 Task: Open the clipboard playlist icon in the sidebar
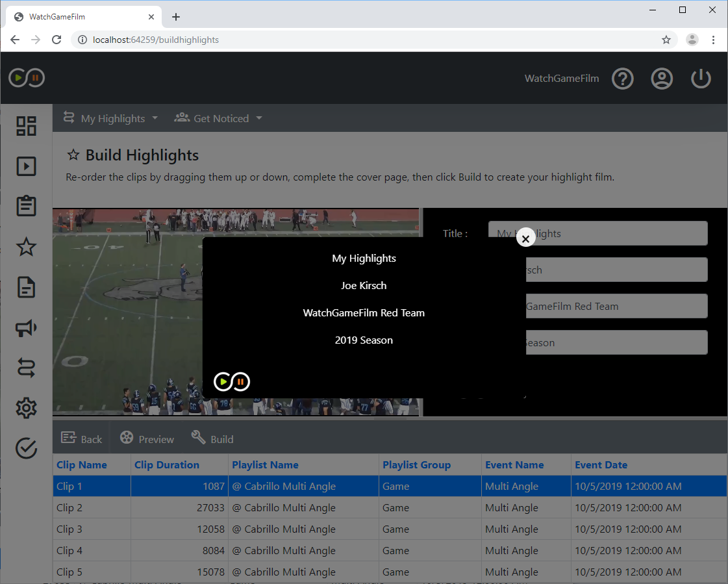click(26, 206)
